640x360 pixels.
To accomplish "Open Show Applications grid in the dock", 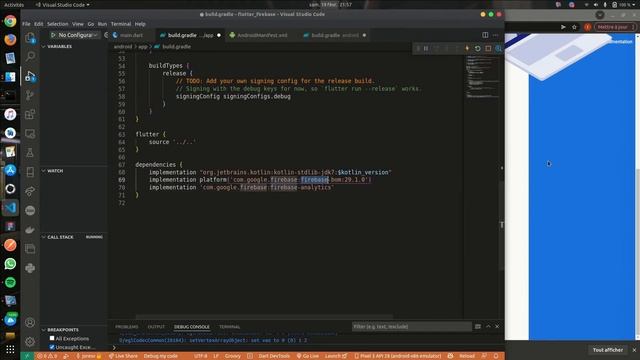I will pos(10,349).
